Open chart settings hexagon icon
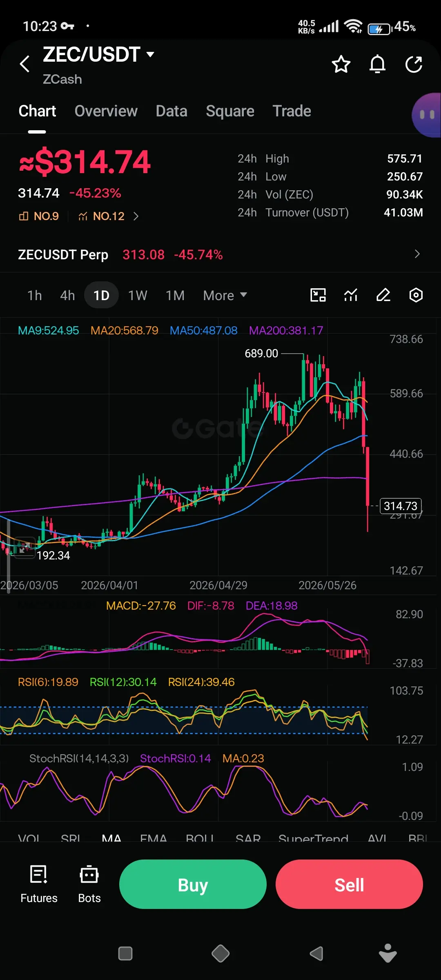Screen dimensions: 441x980 click(x=416, y=295)
